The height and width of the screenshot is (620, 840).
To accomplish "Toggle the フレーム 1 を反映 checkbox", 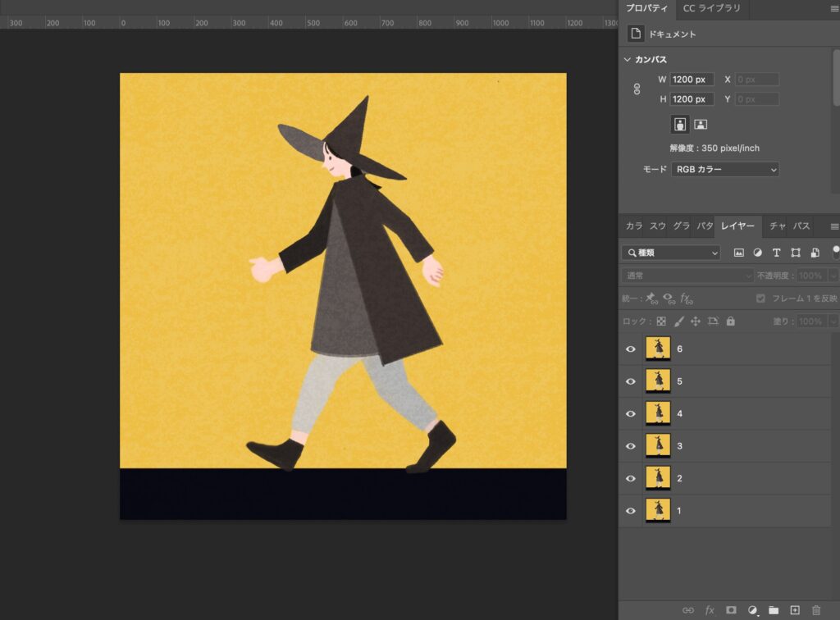I will click(760, 299).
